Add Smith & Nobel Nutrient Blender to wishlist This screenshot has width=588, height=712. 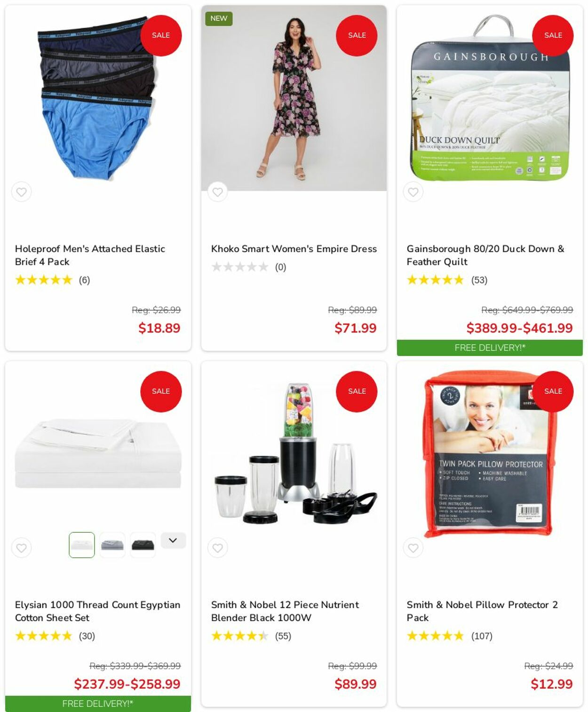(x=217, y=548)
